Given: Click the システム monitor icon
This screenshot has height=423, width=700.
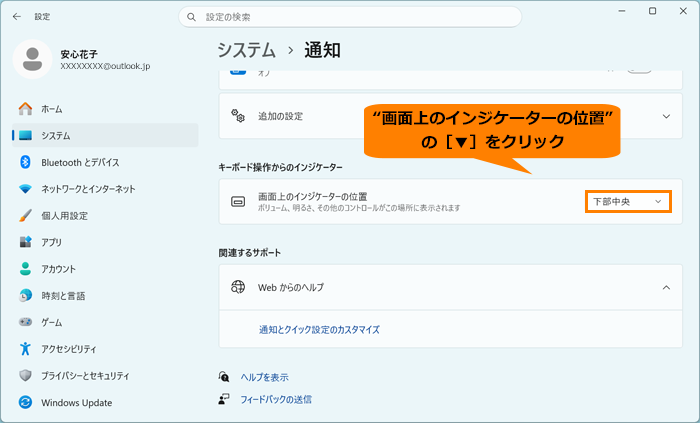Looking at the screenshot, I should [x=25, y=135].
